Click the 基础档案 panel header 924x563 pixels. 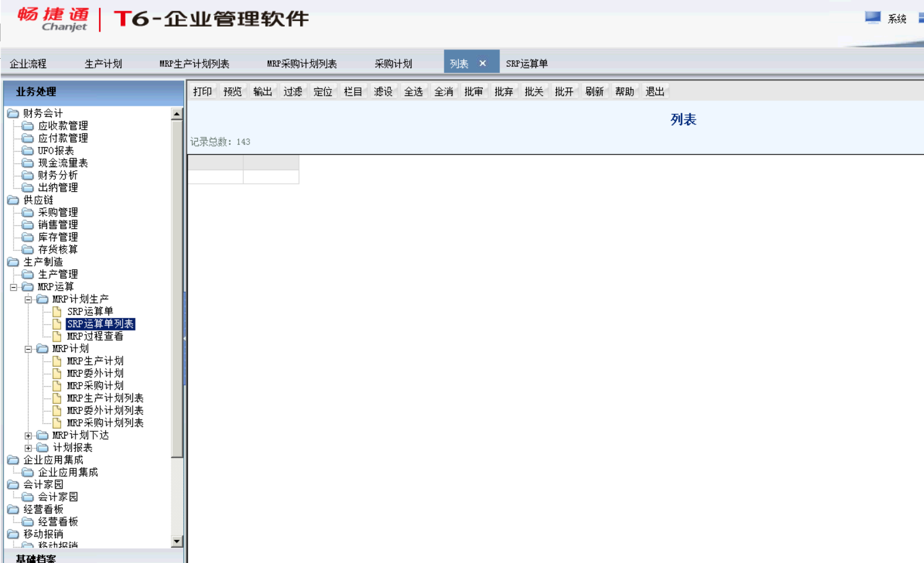click(x=93, y=557)
